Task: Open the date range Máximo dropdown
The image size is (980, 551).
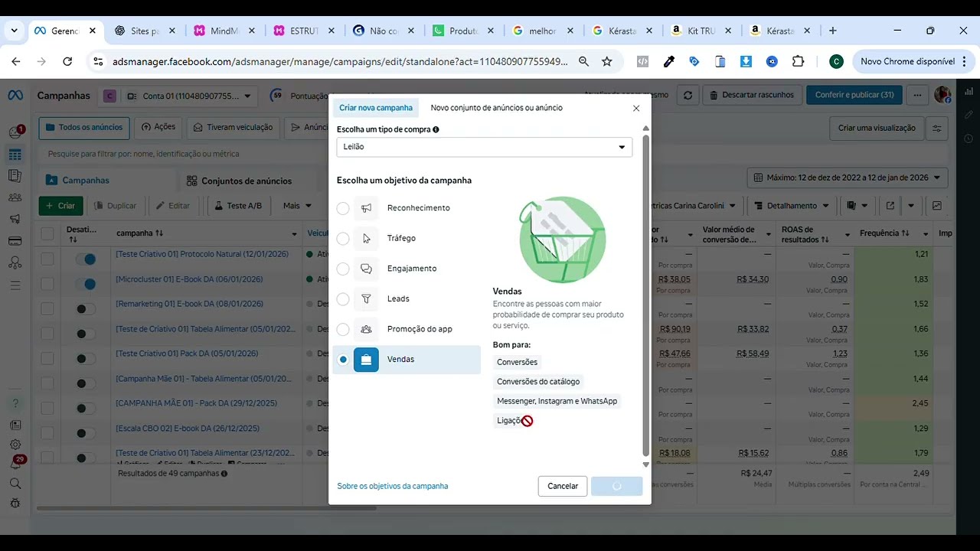Action: tap(848, 178)
